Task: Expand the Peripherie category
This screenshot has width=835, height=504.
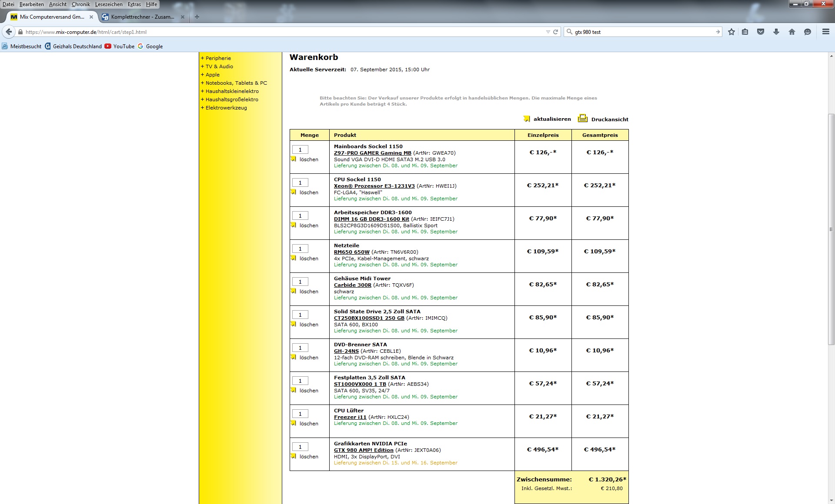Action: [218, 58]
